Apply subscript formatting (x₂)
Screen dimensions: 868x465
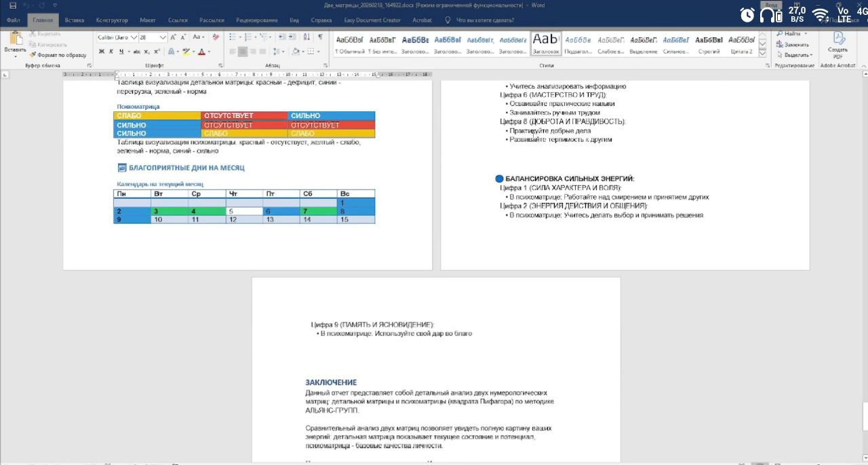[x=147, y=52]
